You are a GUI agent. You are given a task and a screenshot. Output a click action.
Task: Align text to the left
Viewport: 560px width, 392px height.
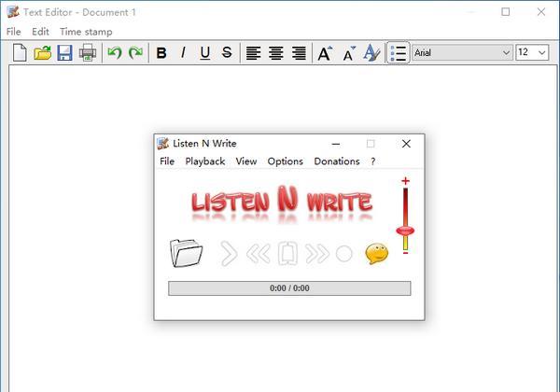pos(253,53)
